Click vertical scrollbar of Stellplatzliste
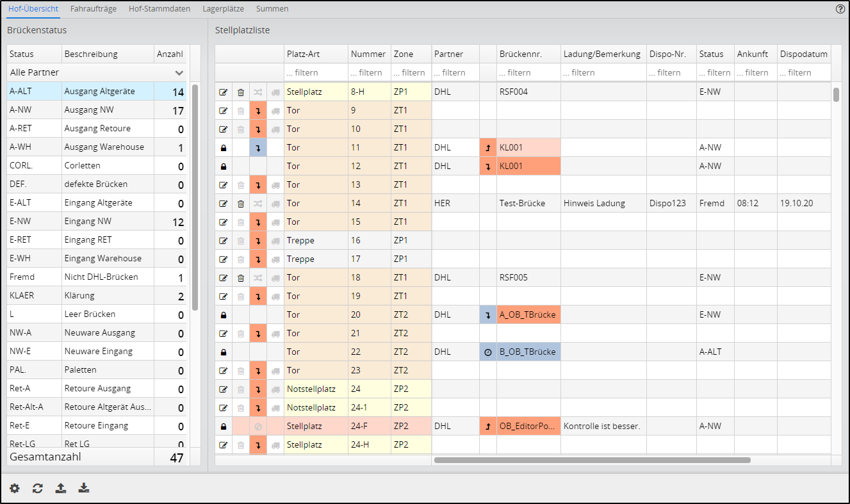The width and height of the screenshot is (850, 504). pos(836,95)
